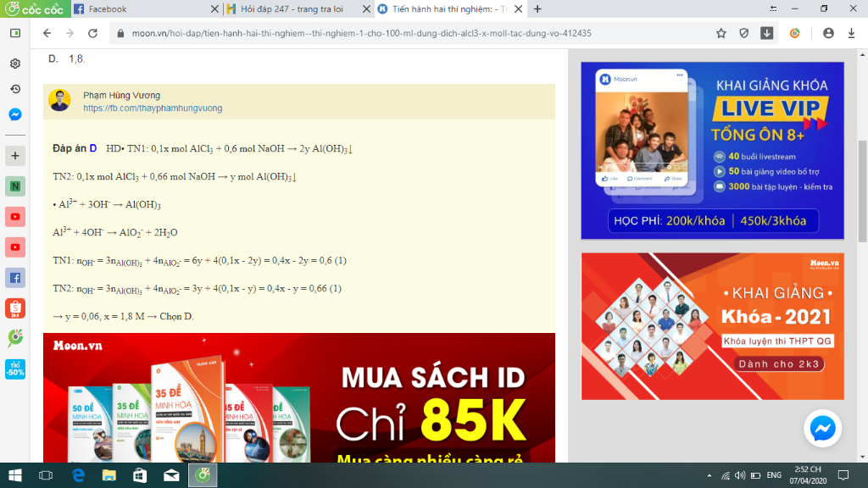The image size is (868, 488).
Task: Click the page vertical scrollbar thumb
Action: click(862, 191)
